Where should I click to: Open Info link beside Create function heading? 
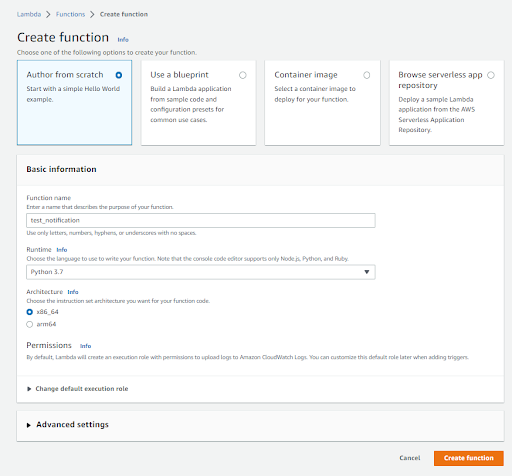[123, 40]
